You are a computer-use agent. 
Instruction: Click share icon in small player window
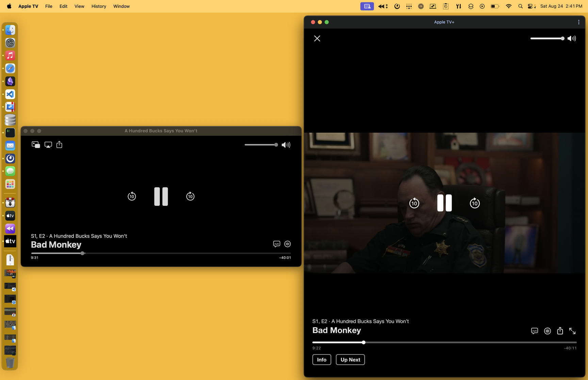coord(59,145)
